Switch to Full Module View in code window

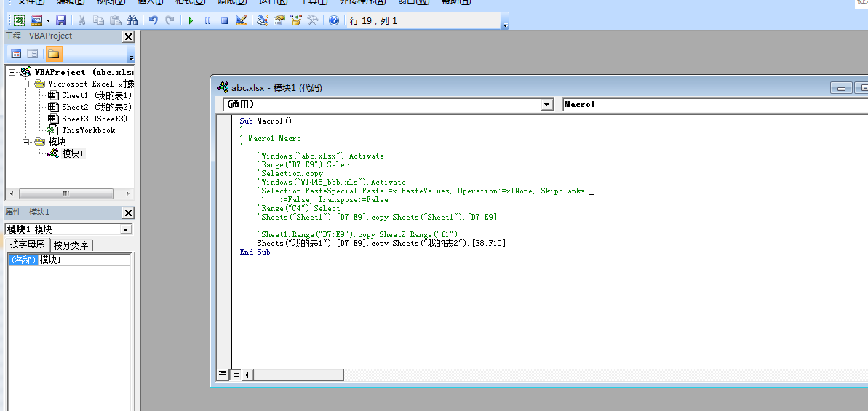click(235, 375)
